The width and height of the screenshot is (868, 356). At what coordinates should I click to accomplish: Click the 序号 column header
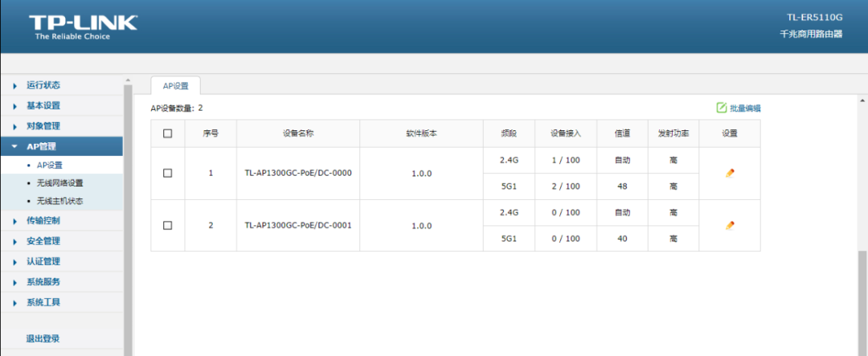pos(211,133)
